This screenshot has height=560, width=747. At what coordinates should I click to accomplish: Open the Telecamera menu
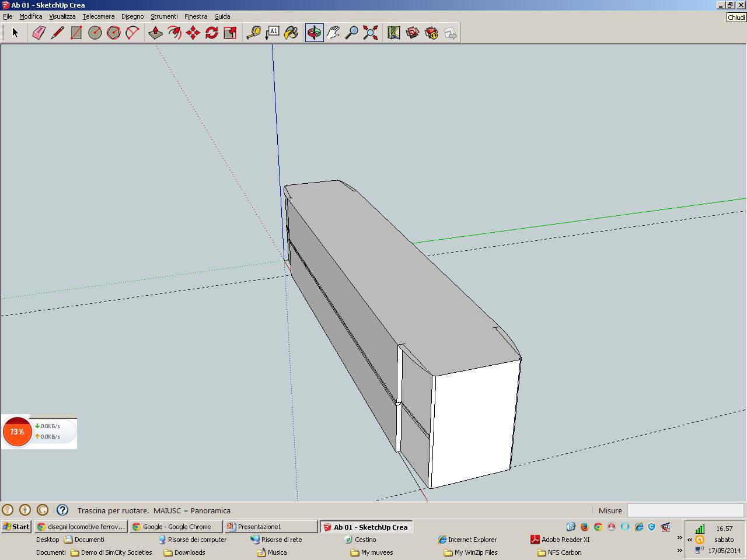98,16
